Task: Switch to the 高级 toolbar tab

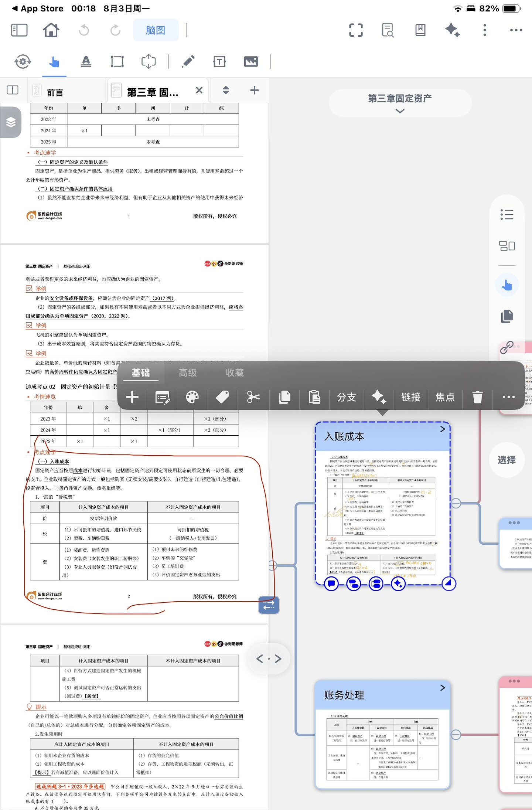Action: (188, 372)
